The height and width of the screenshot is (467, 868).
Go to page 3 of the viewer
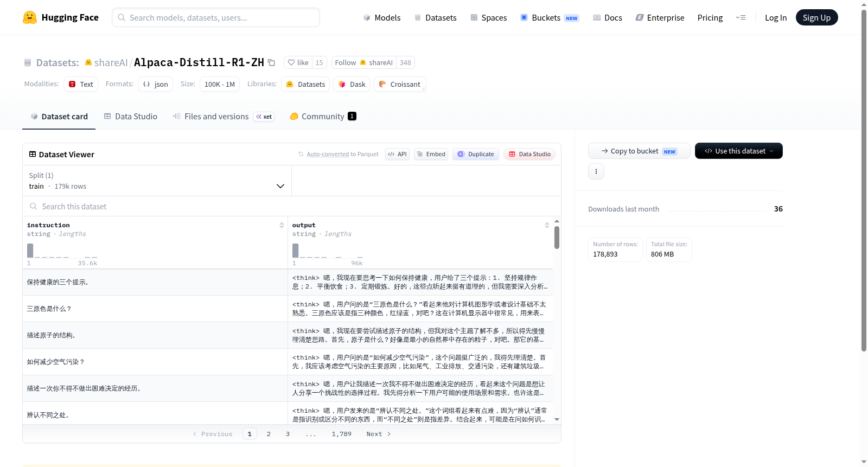tap(288, 434)
